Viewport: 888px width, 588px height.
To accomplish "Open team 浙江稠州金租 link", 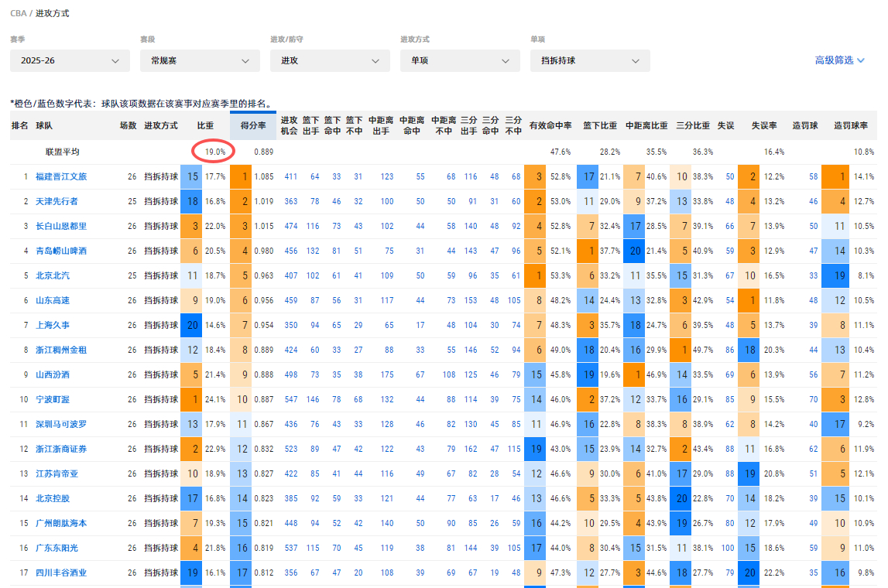I will [x=61, y=350].
